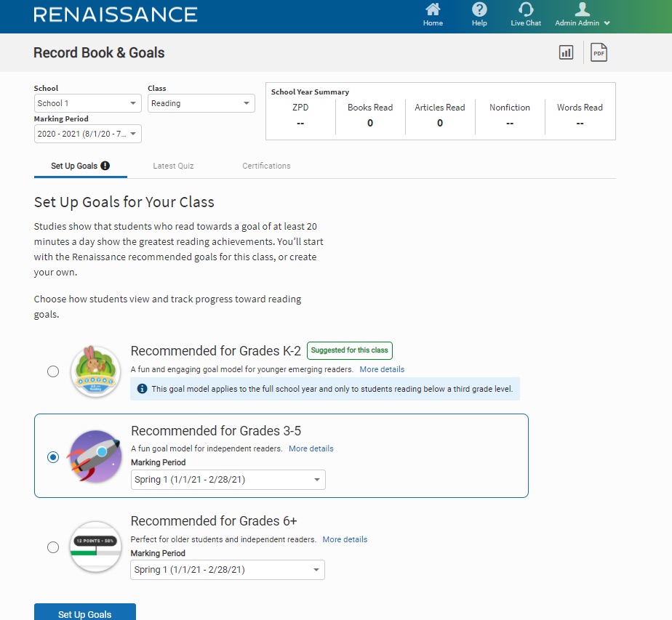Select Recommended for Grades 6+ radio button
The image size is (672, 620).
tap(53, 547)
